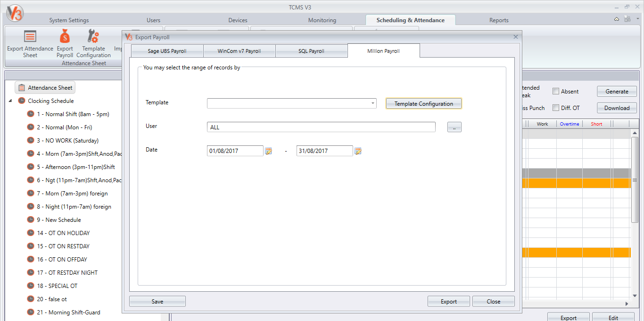The image size is (644, 321).
Task: Click clock icon beside 7 - Morn foreign
Action: click(31, 194)
